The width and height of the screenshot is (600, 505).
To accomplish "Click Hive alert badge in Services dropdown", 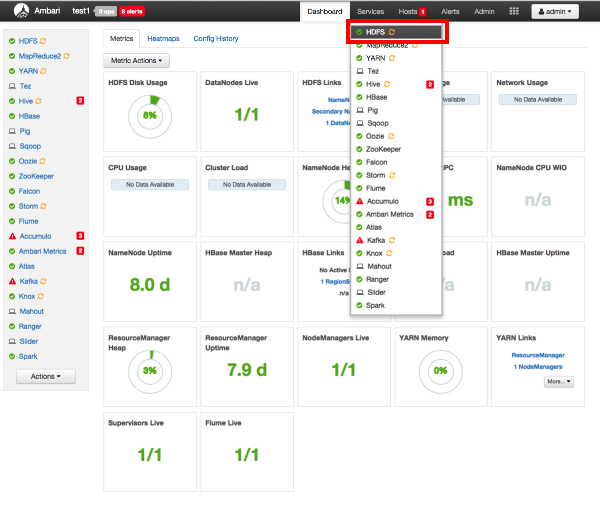I will tap(430, 84).
